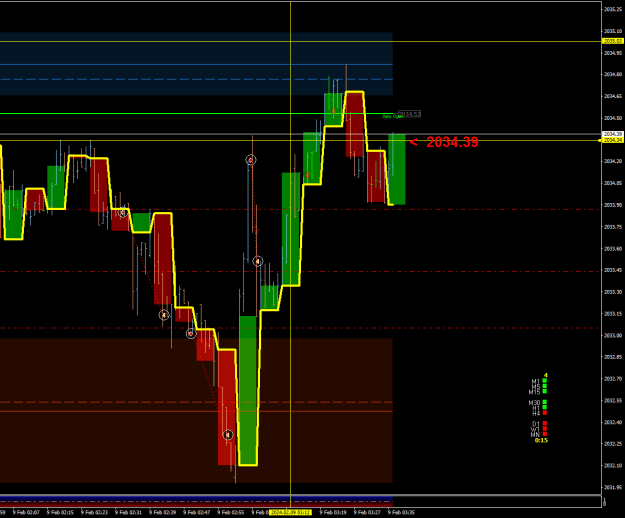Click the 2034.80 price axis label
The height and width of the screenshot is (518, 625).
[x=613, y=74]
